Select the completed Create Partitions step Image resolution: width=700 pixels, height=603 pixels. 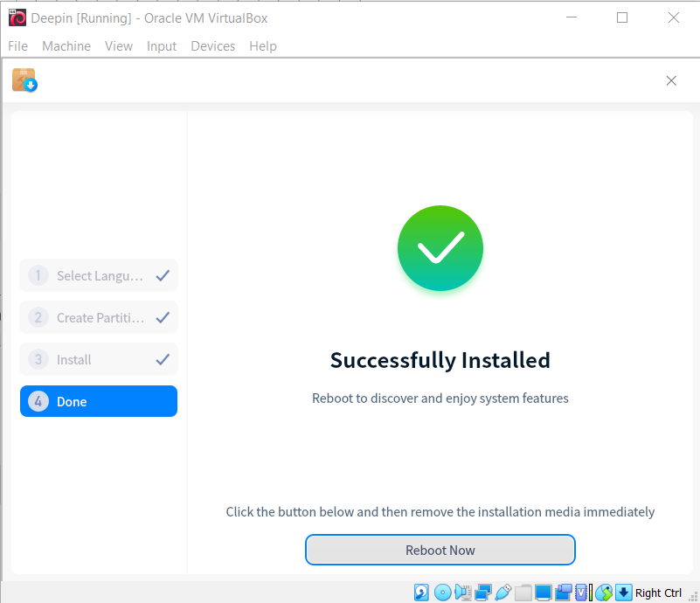coord(98,317)
